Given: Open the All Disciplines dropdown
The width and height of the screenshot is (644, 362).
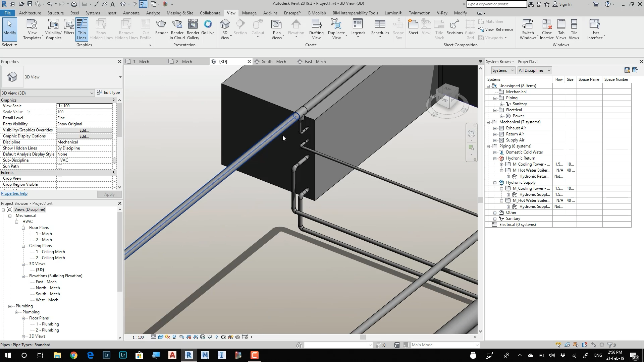Looking at the screenshot, I should coord(534,70).
